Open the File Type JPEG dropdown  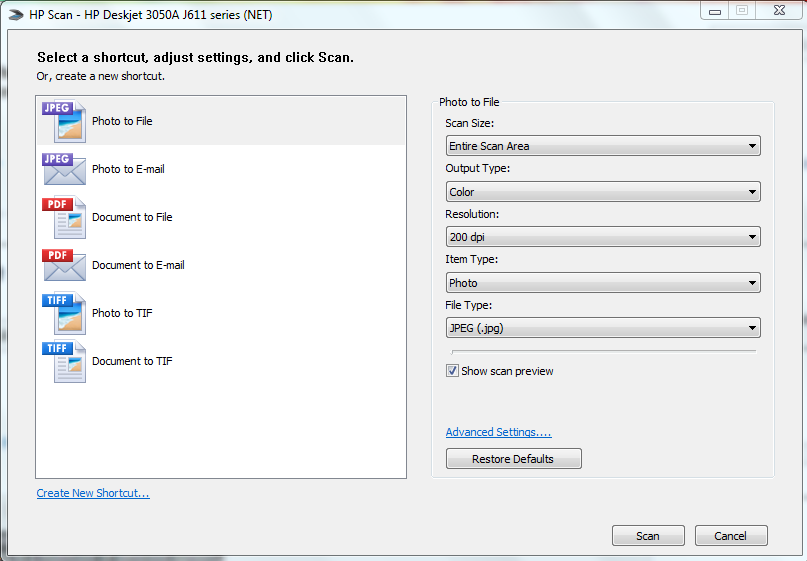pyautogui.click(x=603, y=328)
